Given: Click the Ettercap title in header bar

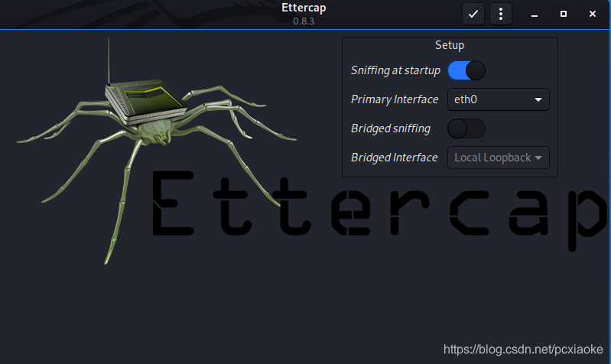Looking at the screenshot, I should pyautogui.click(x=304, y=8).
